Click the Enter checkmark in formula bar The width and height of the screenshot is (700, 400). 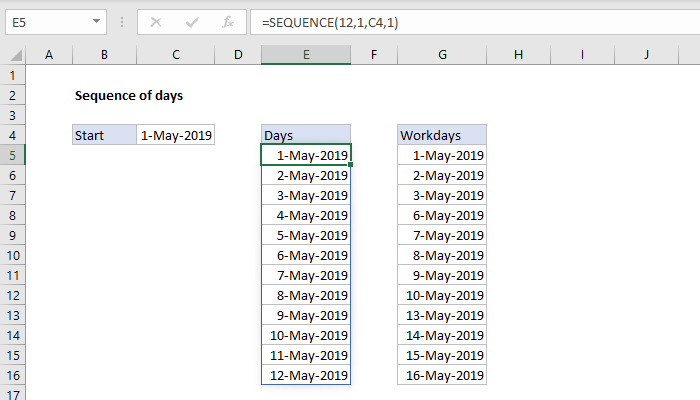pyautogui.click(x=192, y=20)
